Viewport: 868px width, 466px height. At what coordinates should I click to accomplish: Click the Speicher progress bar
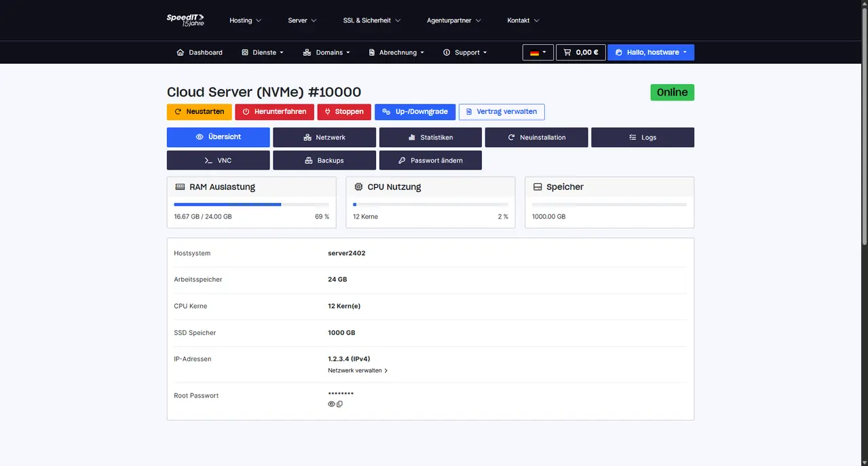(609, 204)
